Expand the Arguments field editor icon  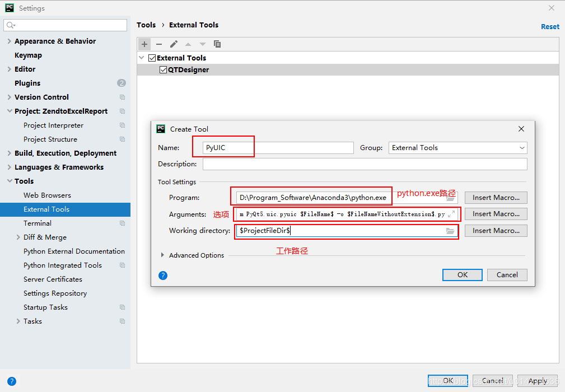tap(451, 214)
